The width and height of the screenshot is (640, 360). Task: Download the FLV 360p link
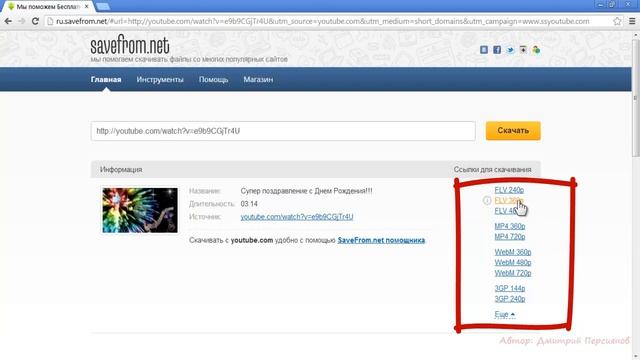(509, 200)
